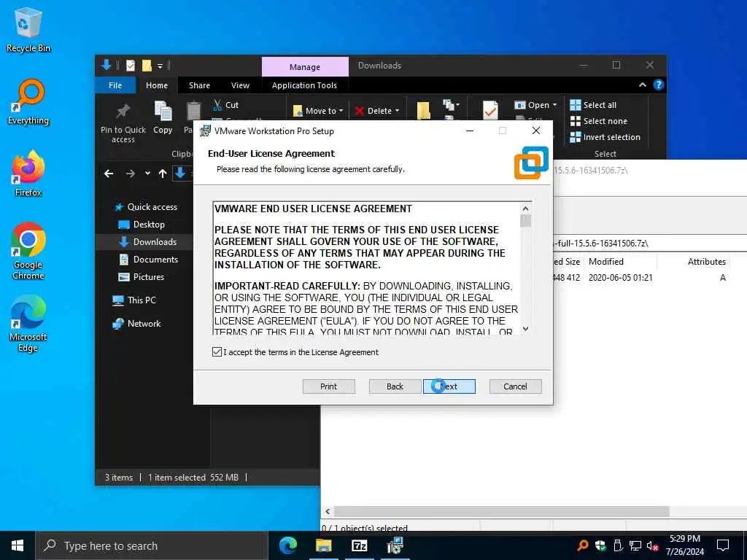The height and width of the screenshot is (560, 747).
Task: Click the EULA scrollbar thumb
Action: point(525,221)
